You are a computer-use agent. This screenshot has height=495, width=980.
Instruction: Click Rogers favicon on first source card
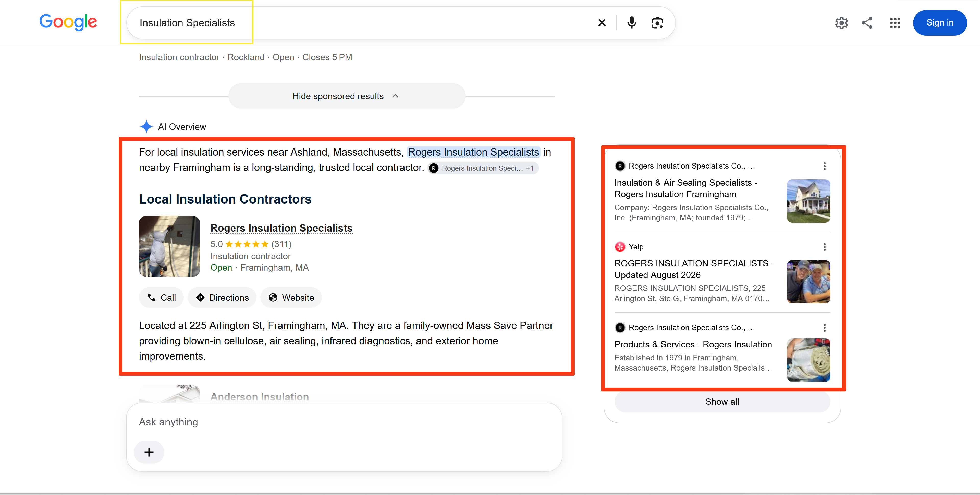(x=620, y=166)
